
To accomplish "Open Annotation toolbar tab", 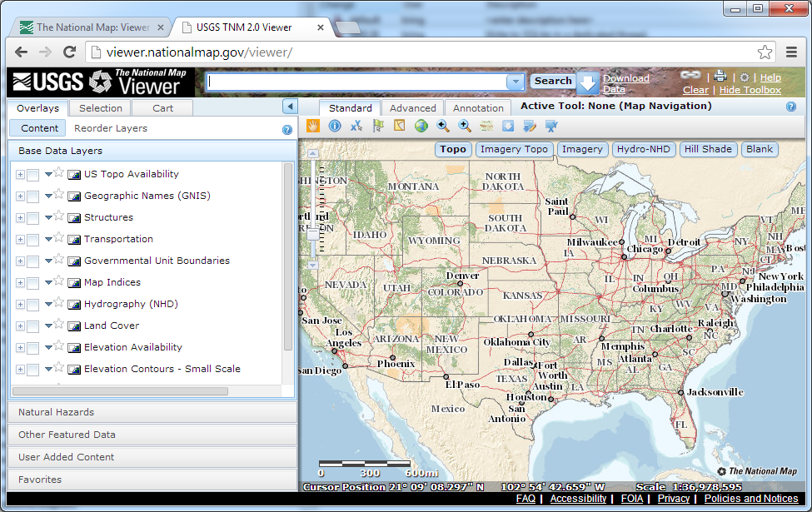I will click(x=478, y=108).
